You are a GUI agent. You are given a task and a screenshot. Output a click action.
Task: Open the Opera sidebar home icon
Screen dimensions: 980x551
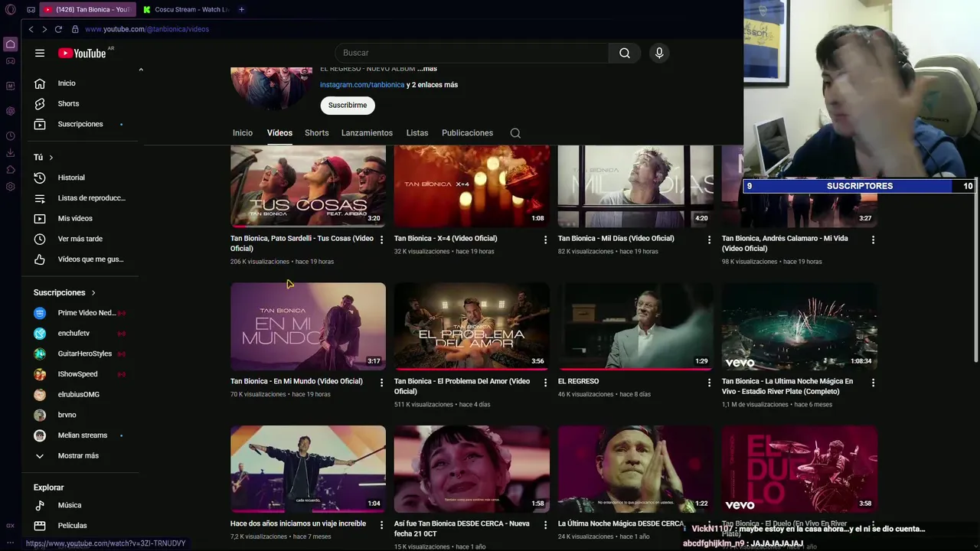11,44
